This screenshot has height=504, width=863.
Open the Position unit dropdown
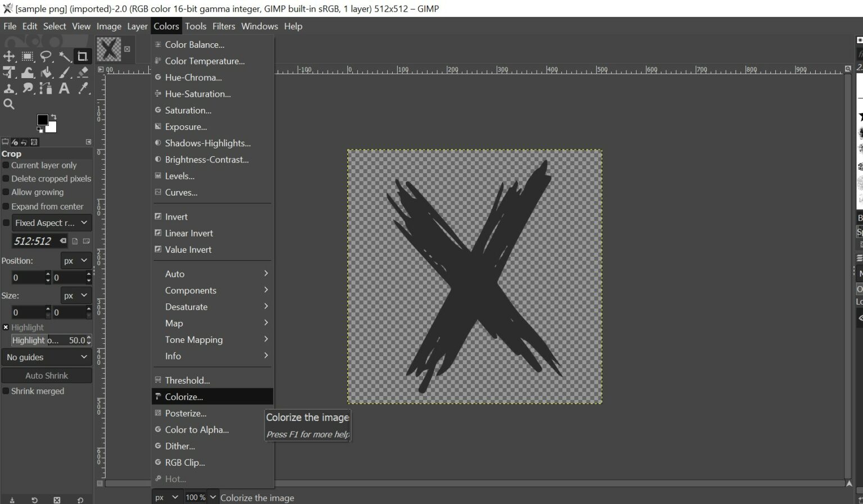click(75, 260)
